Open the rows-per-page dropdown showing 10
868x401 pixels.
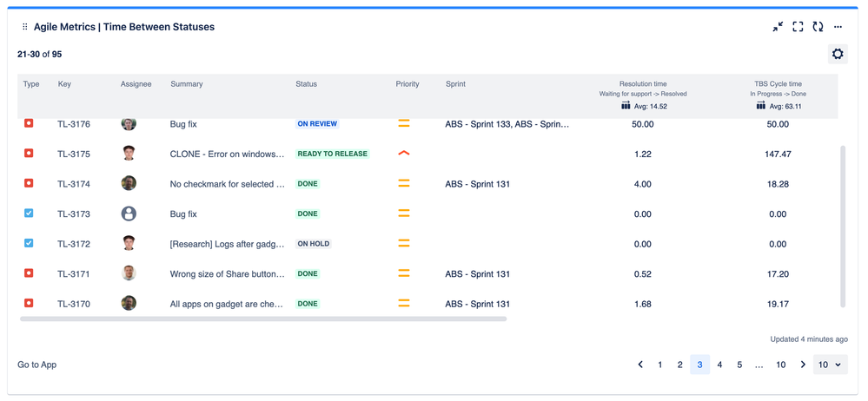pos(830,365)
